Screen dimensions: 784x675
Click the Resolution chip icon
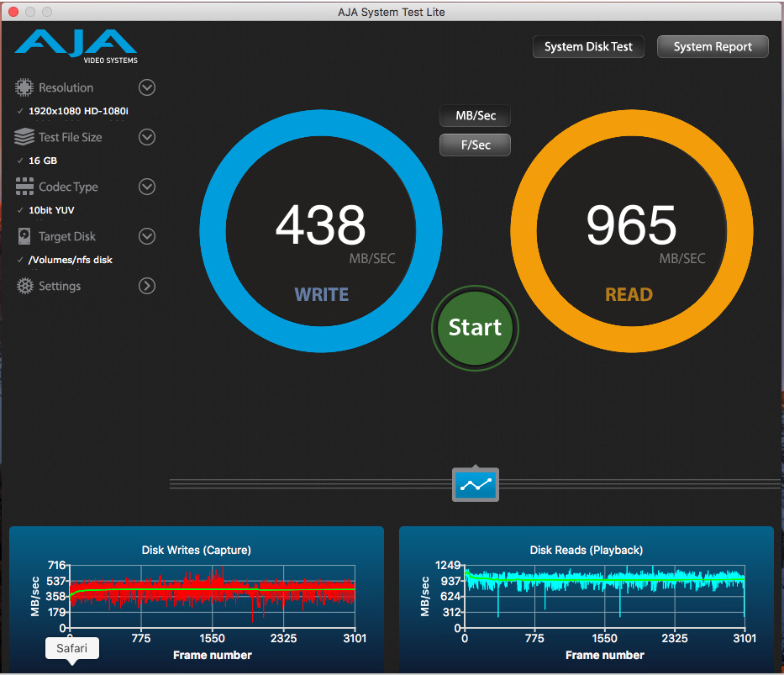(x=24, y=87)
